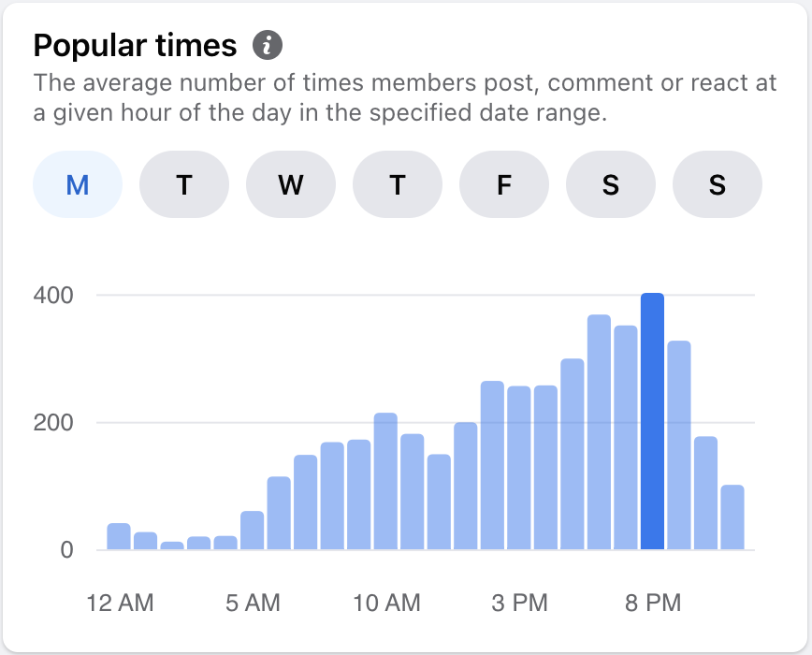Click the 10 PM bar in the chart
The image size is (812, 655).
click(705, 493)
